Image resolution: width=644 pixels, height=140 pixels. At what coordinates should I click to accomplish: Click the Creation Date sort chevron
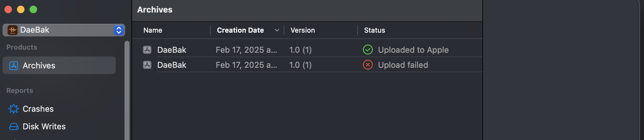pyautogui.click(x=277, y=30)
